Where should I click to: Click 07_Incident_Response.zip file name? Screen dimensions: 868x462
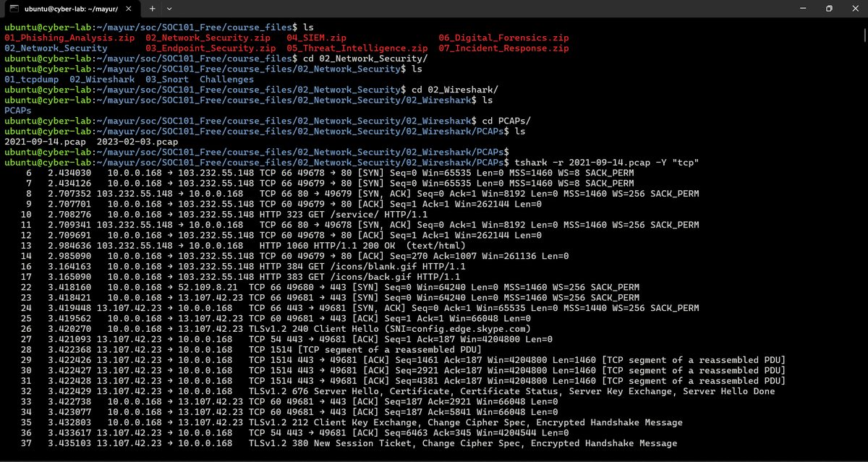tap(503, 48)
